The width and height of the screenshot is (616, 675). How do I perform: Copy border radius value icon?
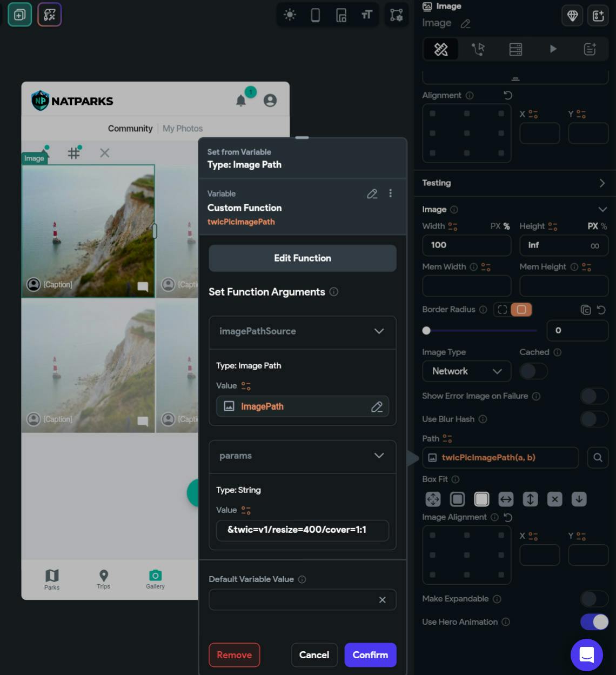586,310
